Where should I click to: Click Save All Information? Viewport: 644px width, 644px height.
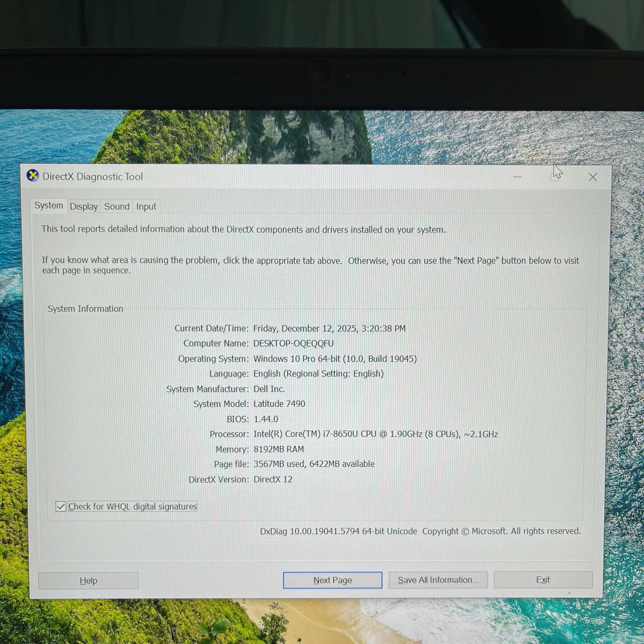pos(438,580)
